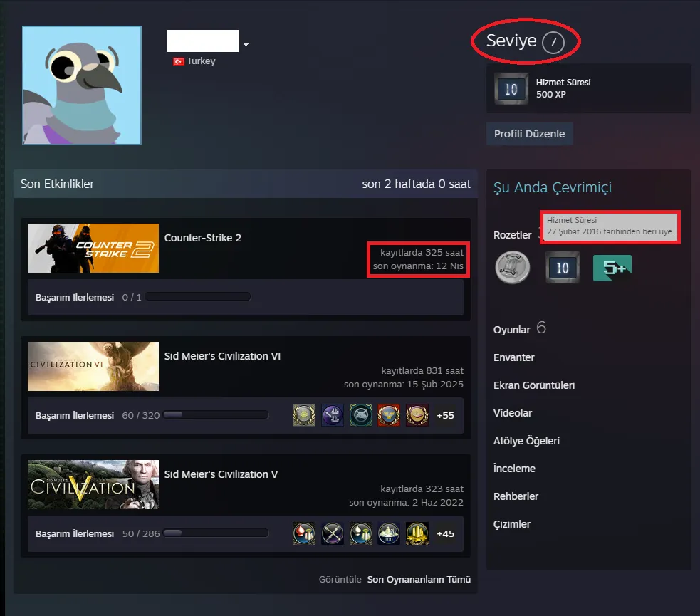Expand the +45 achievements for Civilization V
The height and width of the screenshot is (616, 700).
point(445,533)
